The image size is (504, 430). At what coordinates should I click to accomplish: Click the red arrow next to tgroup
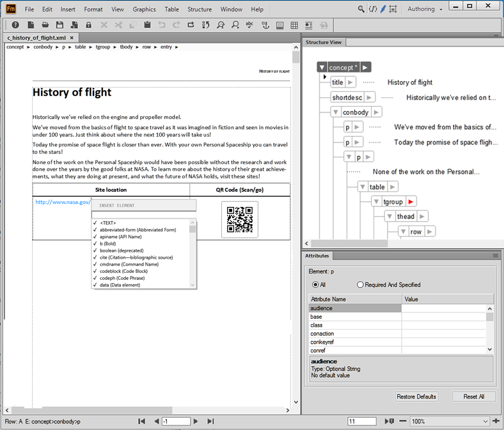coord(411,202)
